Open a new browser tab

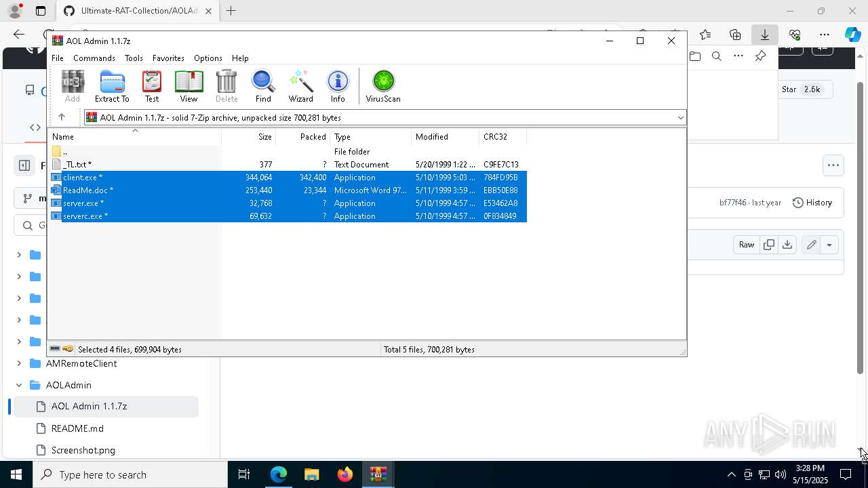(x=231, y=11)
